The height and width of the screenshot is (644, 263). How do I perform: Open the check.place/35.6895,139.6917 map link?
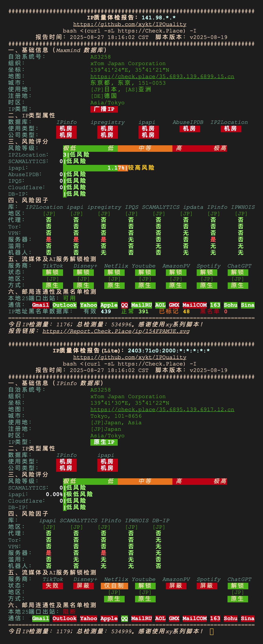(162, 410)
